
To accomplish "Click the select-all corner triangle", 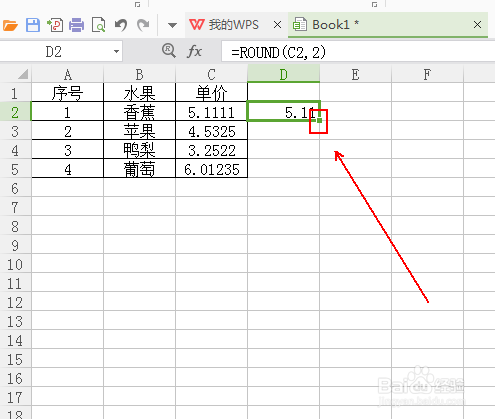I will [23, 74].
